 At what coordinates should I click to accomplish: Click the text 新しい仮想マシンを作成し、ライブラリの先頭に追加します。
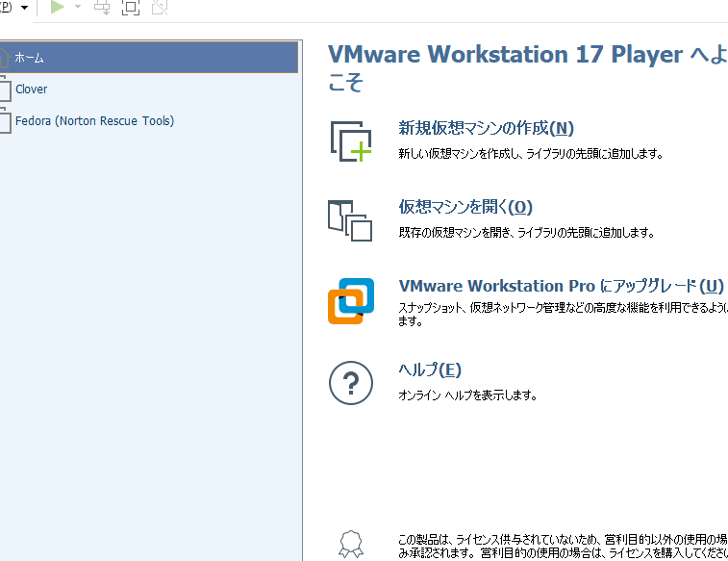coord(531,153)
